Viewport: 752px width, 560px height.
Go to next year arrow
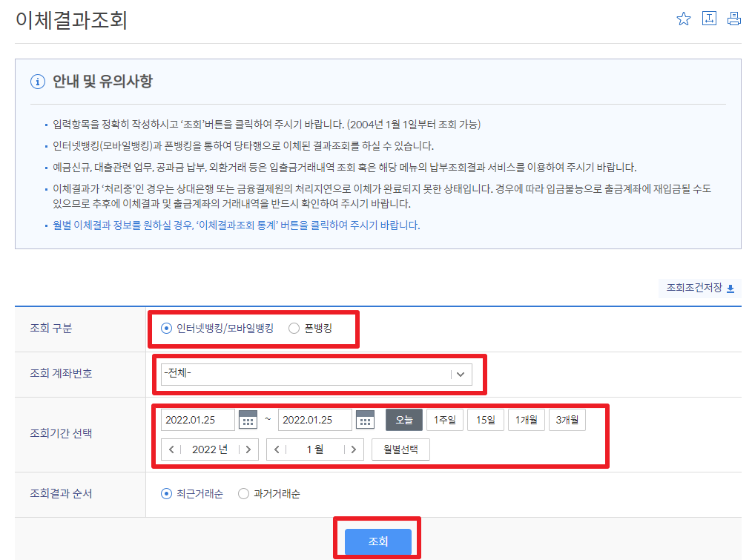tap(248, 449)
